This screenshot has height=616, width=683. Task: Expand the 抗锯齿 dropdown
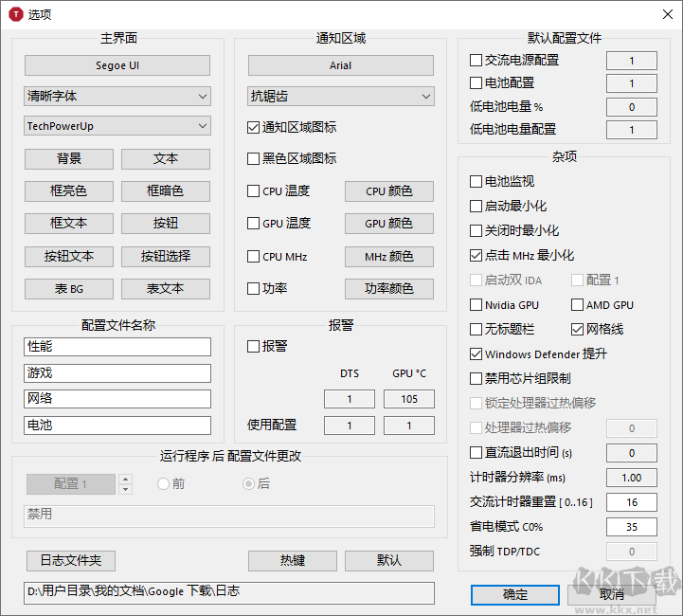341,97
